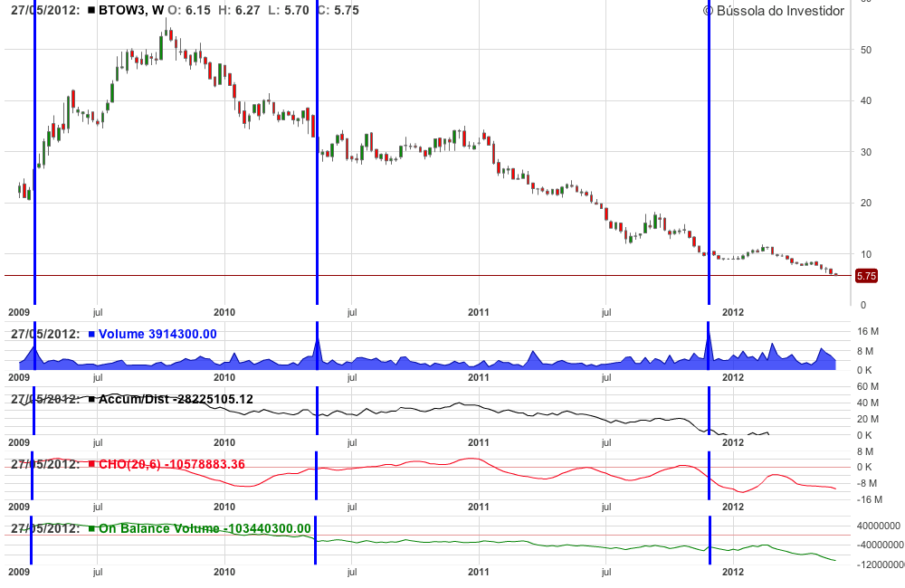The image size is (905, 588).
Task: Click the 2011 label under the On Balance Volume panel
Action: (479, 572)
